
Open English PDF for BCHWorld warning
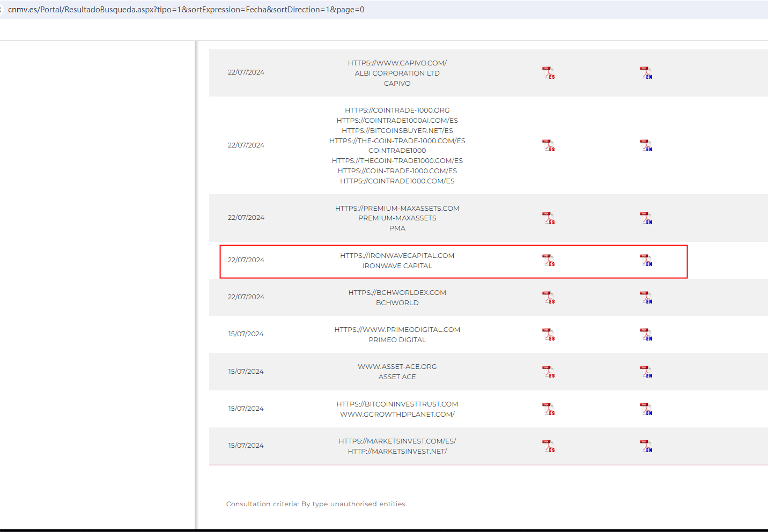click(646, 298)
